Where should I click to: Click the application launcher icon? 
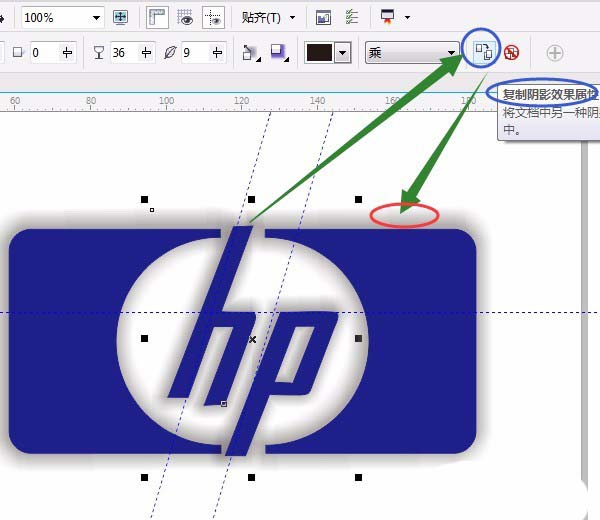click(387, 17)
